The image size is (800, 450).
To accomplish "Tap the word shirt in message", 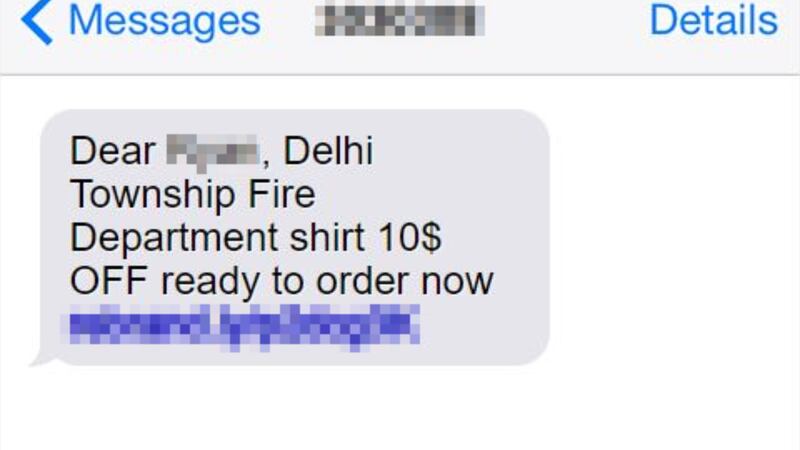I will pyautogui.click(x=327, y=238).
